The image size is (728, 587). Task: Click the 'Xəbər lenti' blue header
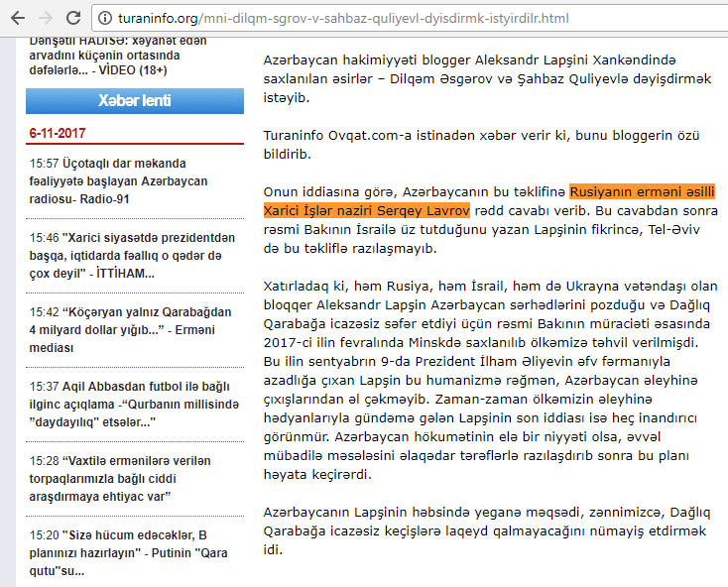pyautogui.click(x=135, y=101)
